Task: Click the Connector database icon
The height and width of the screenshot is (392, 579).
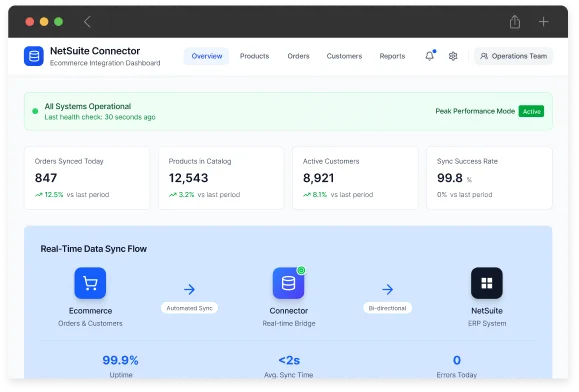Action: pos(288,283)
